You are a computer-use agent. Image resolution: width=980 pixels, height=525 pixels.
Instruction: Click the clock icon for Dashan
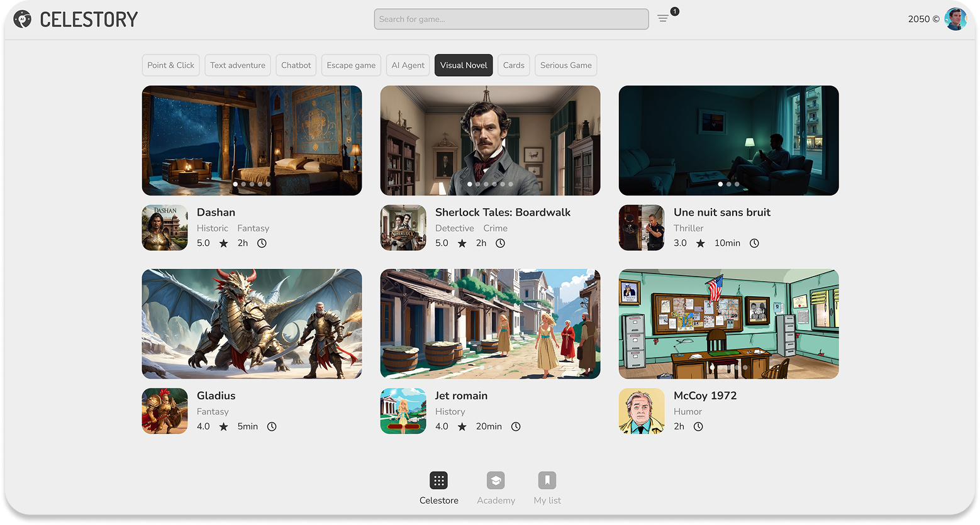coord(262,243)
